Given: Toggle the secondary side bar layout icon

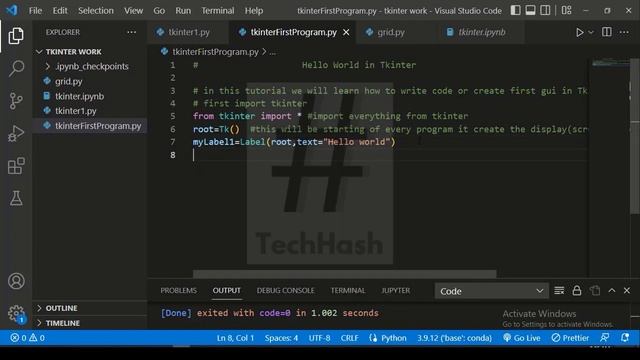Looking at the screenshot, I should 545,10.
